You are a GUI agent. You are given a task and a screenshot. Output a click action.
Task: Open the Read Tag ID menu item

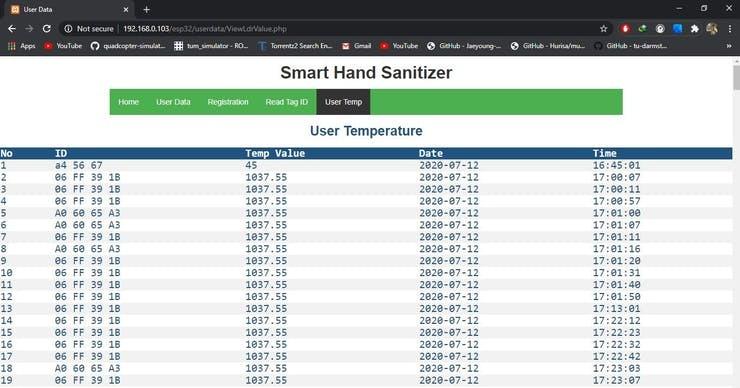point(286,102)
